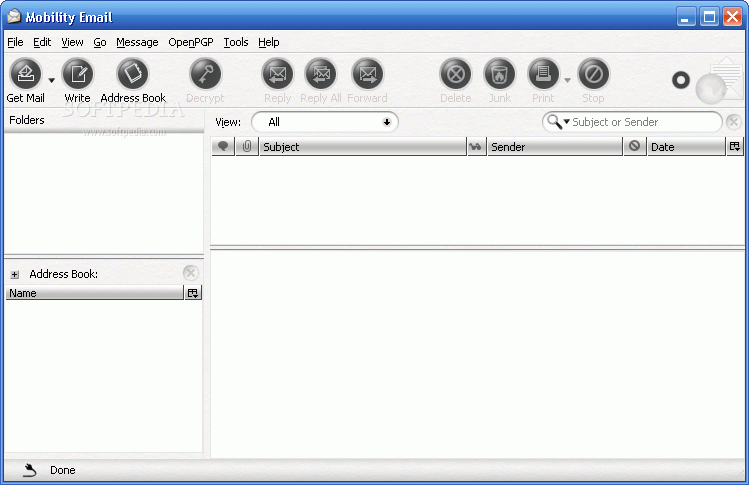The width and height of the screenshot is (749, 485).
Task: Click the Decrypt key icon
Action: 205,74
